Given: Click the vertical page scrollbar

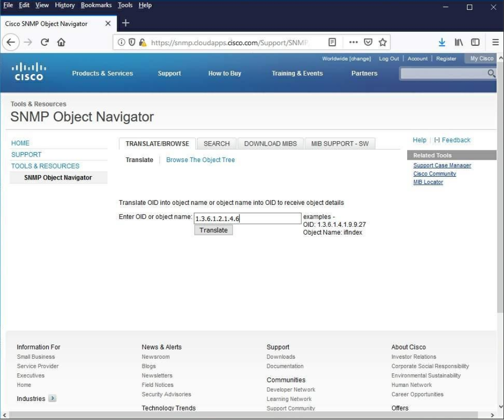Looking at the screenshot, I should pos(501,186).
